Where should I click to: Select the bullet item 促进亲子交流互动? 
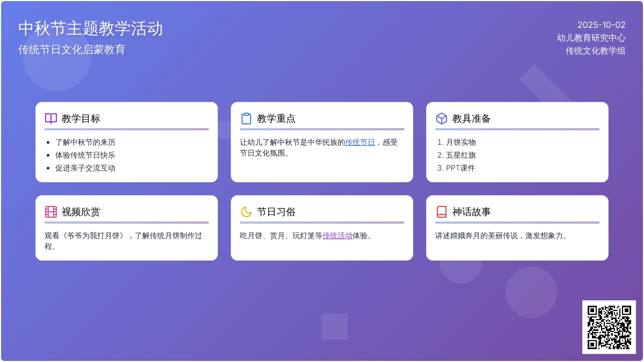coord(85,168)
